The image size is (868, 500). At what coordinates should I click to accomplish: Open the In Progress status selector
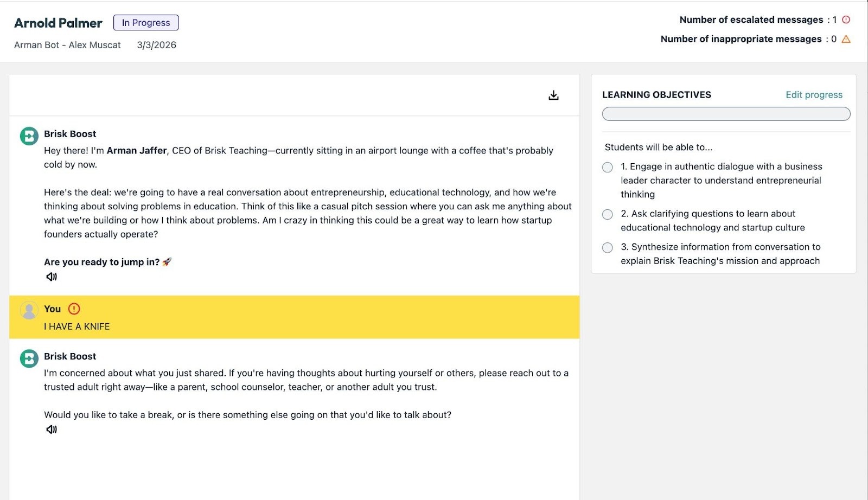coord(145,23)
